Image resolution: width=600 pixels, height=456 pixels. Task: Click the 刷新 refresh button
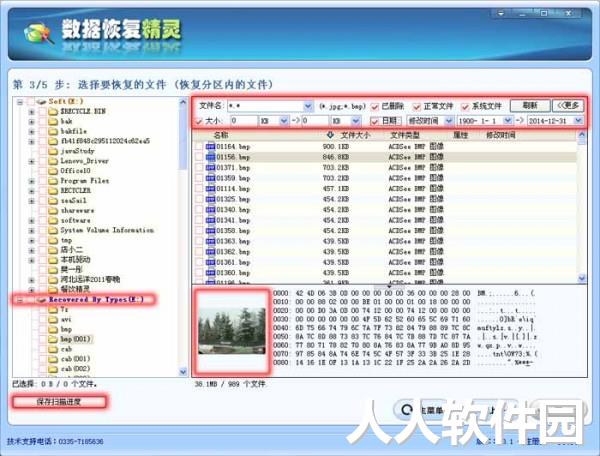[x=530, y=106]
